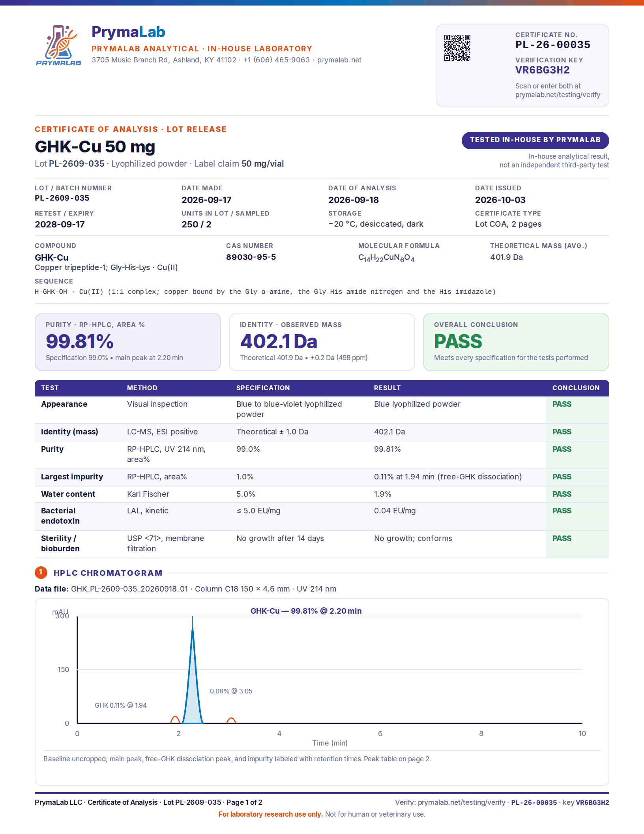Select certificate number PL-26-00035 in header

(552, 45)
